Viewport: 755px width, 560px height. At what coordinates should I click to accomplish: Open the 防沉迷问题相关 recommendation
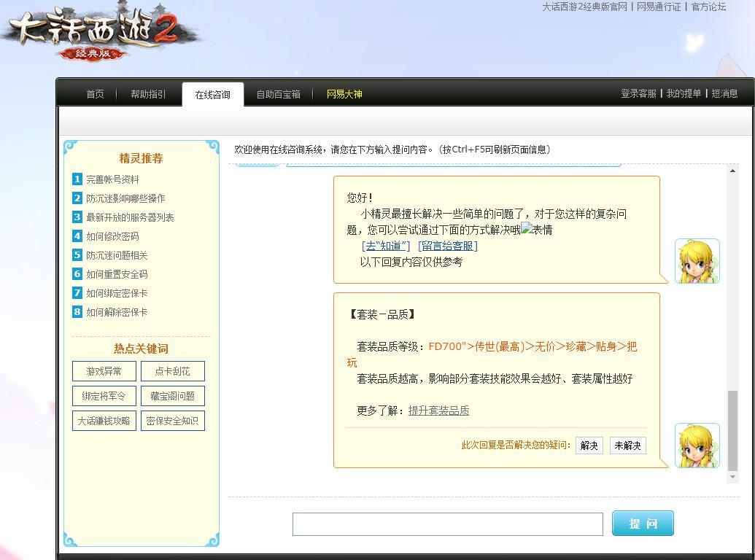click(x=117, y=255)
